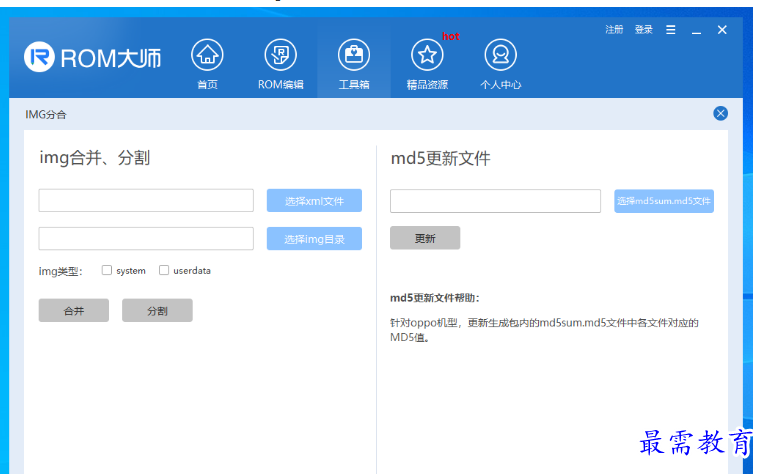Click the 登录 login link
Image resolution: width=761 pixels, height=474 pixels.
[644, 30]
